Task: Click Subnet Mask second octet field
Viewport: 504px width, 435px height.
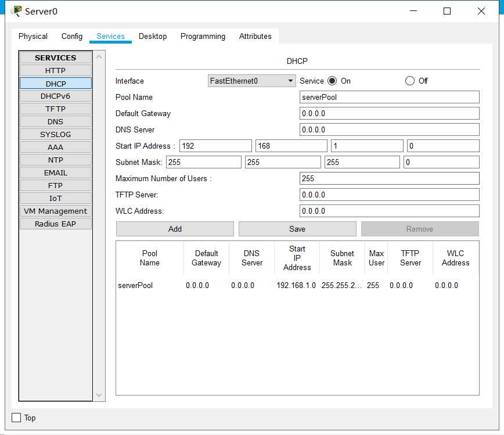Action: [283, 162]
